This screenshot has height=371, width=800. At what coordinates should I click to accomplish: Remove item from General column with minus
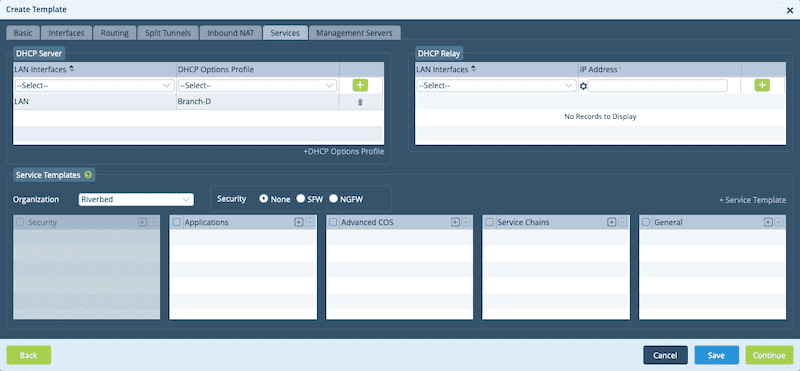[779, 222]
